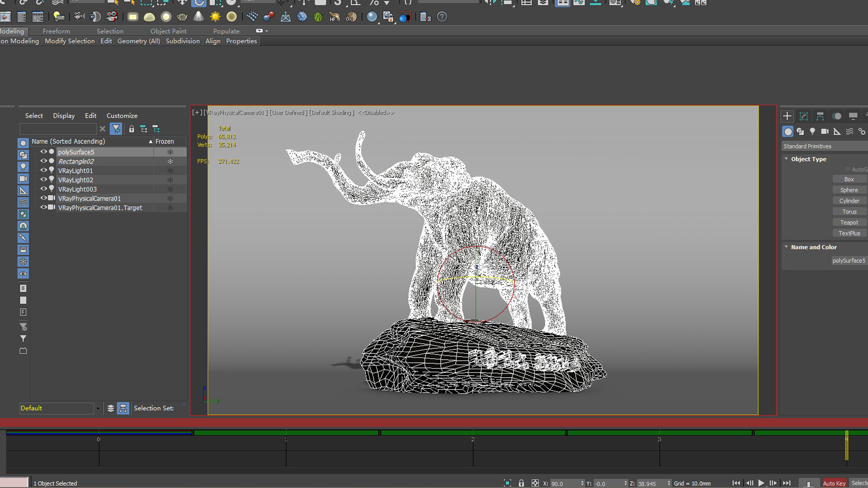Toggle display shapes filter in Scene Explorer

click(x=23, y=155)
